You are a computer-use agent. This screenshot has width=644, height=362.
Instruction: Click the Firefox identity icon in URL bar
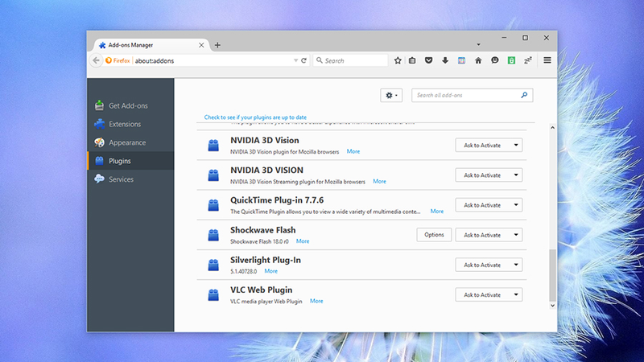pos(109,60)
